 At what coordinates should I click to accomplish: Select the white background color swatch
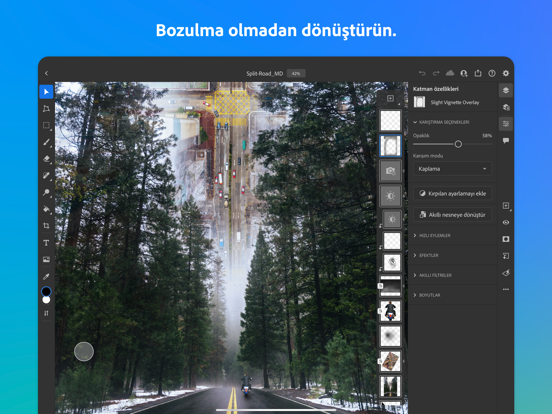coord(46,300)
